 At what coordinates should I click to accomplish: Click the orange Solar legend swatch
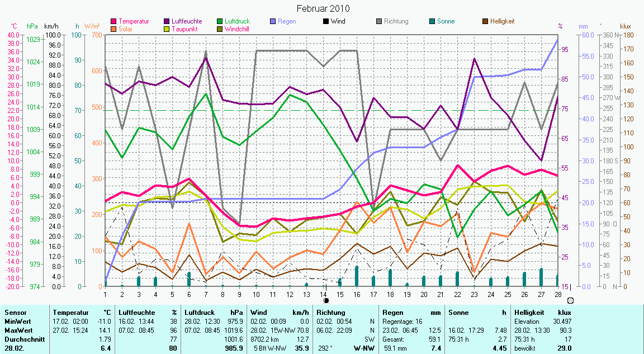pos(114,29)
